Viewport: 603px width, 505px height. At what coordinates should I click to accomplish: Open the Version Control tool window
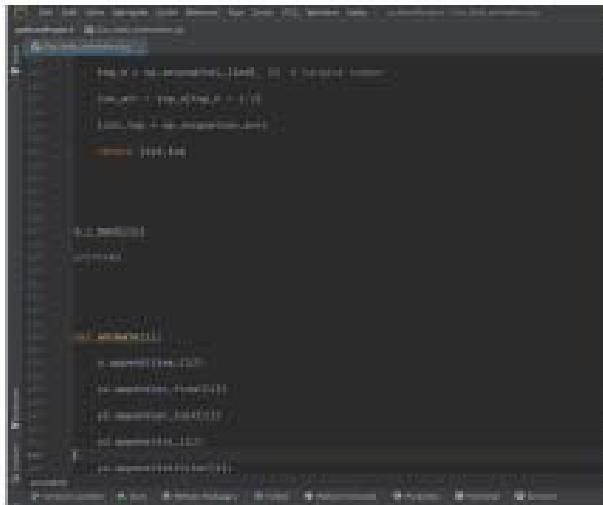(x=65, y=496)
